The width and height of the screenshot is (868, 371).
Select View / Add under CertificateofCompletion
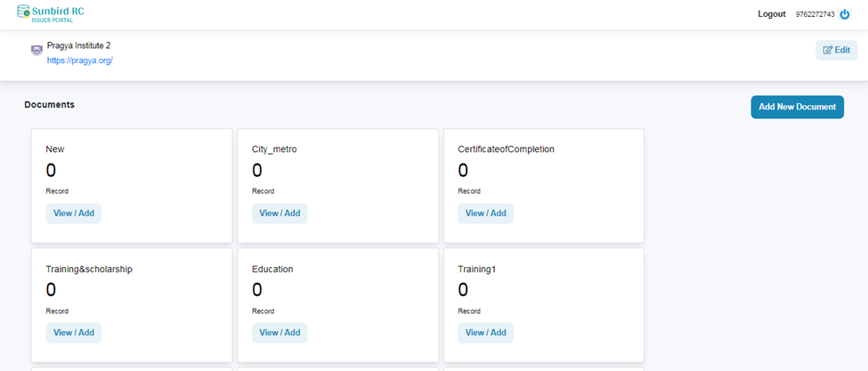point(485,214)
